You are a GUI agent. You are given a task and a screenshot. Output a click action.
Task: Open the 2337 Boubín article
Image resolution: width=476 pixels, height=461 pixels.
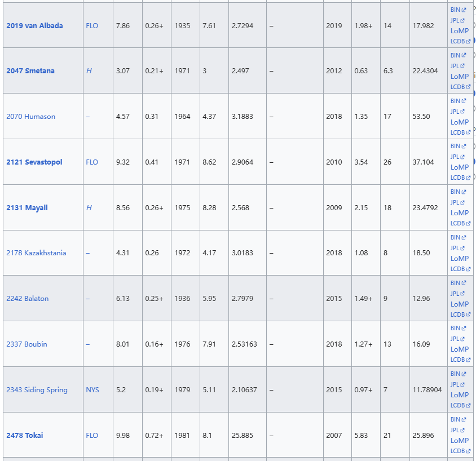coord(27,344)
